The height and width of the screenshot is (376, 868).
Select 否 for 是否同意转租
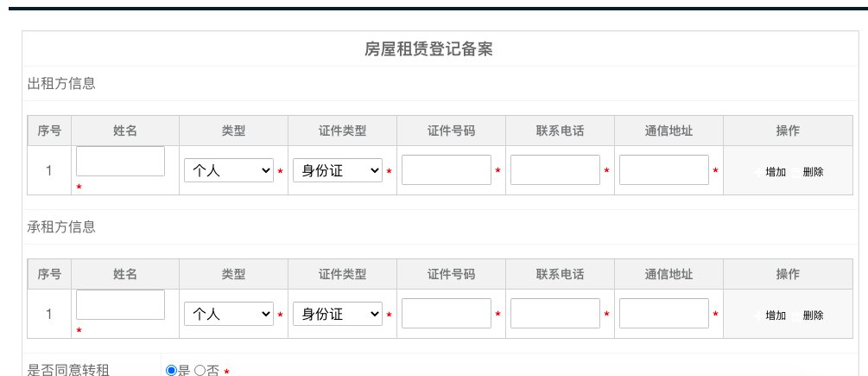point(200,371)
